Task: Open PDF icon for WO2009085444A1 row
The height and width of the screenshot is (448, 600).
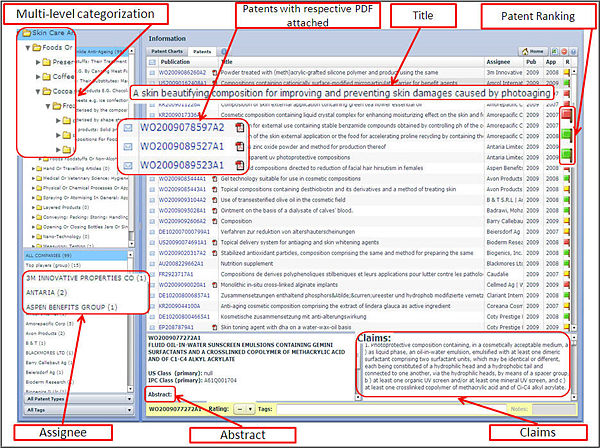Action: pyautogui.click(x=215, y=179)
